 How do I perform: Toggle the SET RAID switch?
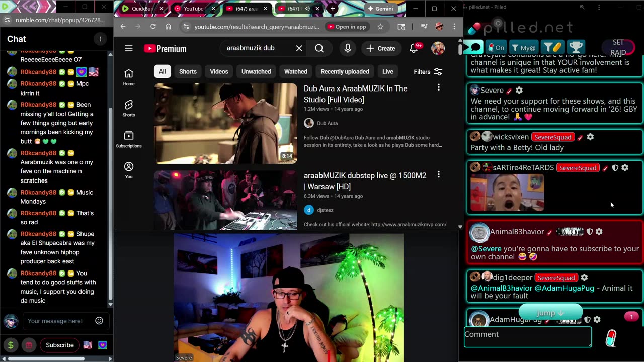point(619,47)
